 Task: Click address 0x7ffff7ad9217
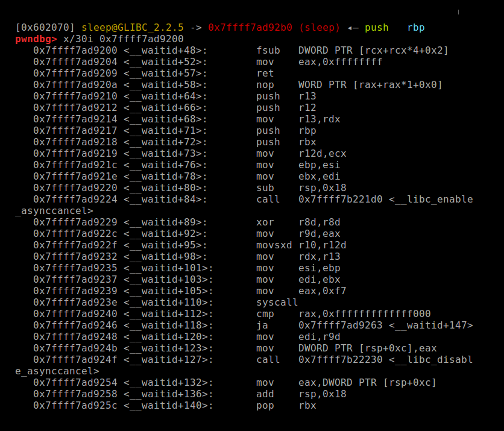coord(75,131)
